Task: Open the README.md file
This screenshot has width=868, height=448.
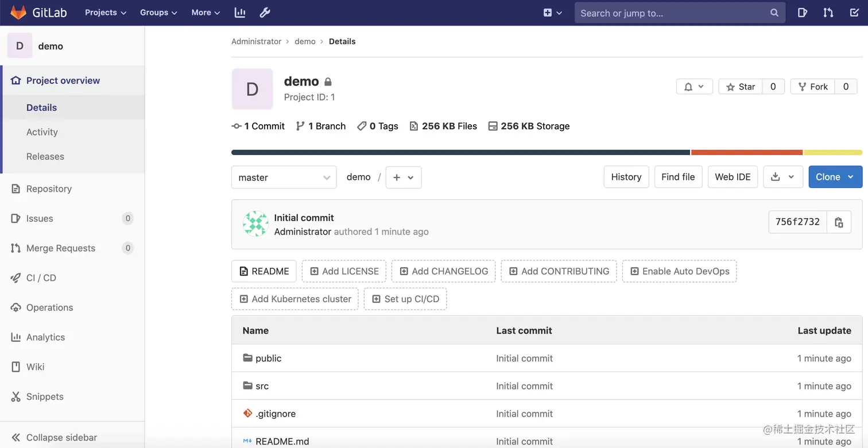Action: pyautogui.click(x=282, y=441)
